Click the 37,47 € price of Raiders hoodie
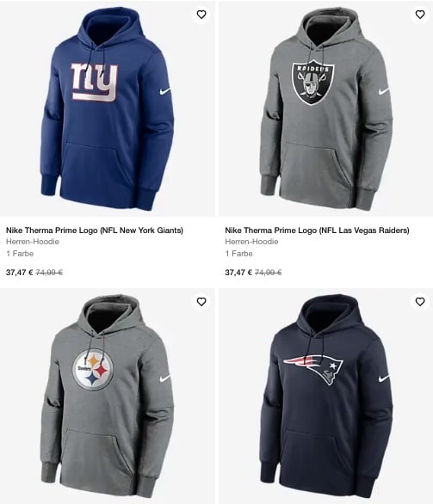This screenshot has height=504, width=433. point(238,273)
